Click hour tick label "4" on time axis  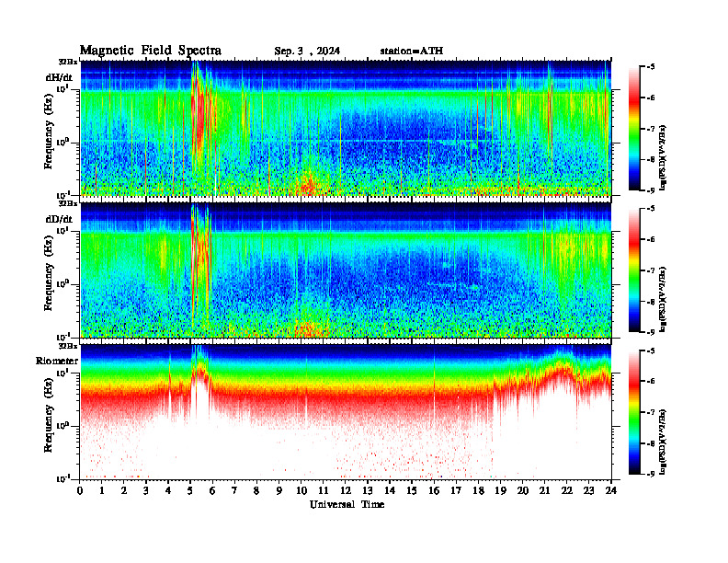click(168, 490)
